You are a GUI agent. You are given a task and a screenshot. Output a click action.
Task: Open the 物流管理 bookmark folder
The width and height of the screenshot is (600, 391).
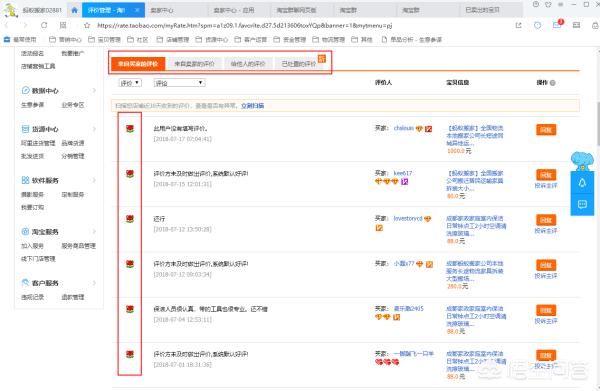pos(329,39)
